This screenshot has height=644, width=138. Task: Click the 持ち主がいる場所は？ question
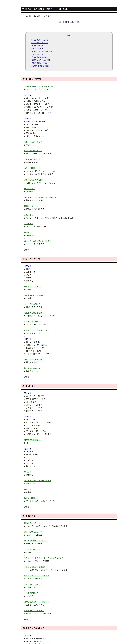click(33, 368)
